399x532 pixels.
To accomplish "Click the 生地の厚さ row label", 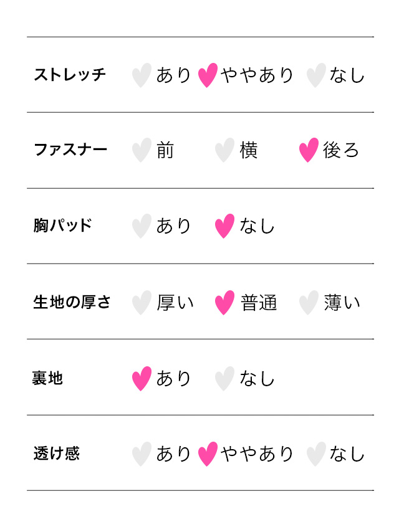I will click(72, 302).
